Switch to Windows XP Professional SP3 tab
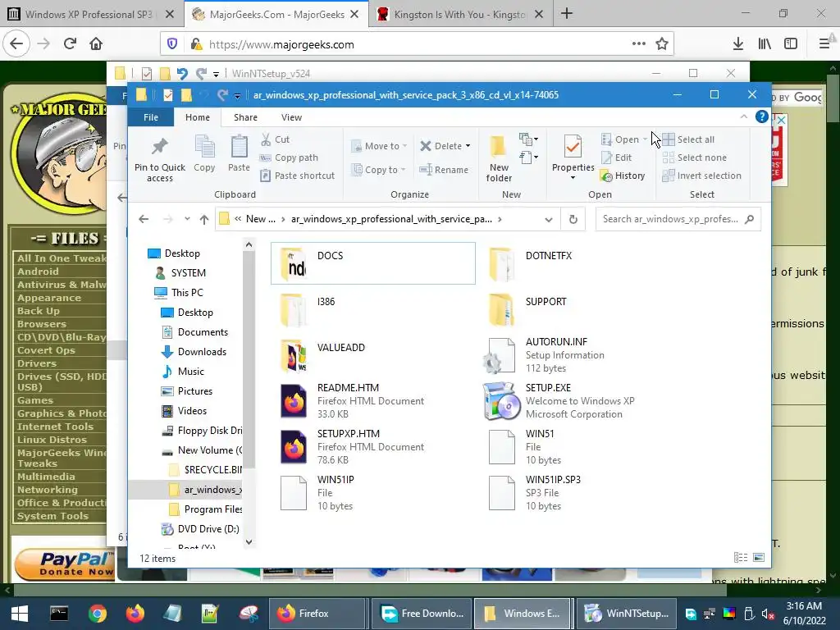Viewport: 840px width, 630px height. [x=89, y=15]
